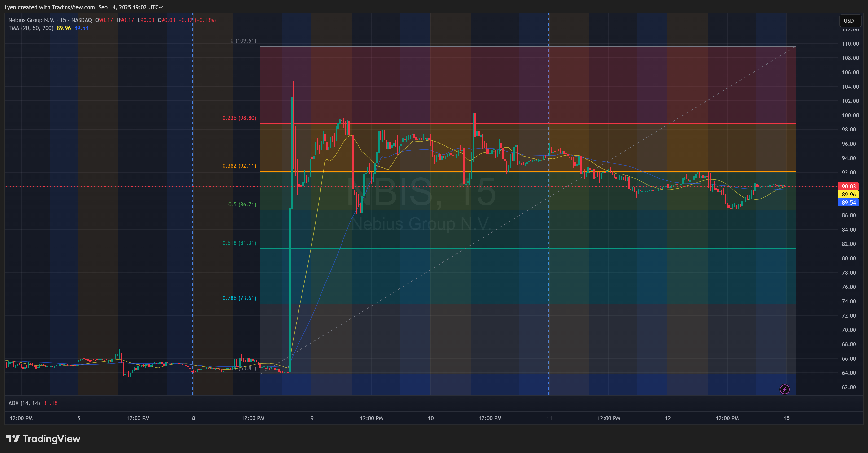Image resolution: width=868 pixels, height=453 pixels.
Task: Click the Nebius Group N.V. symbol title
Action: [31, 20]
